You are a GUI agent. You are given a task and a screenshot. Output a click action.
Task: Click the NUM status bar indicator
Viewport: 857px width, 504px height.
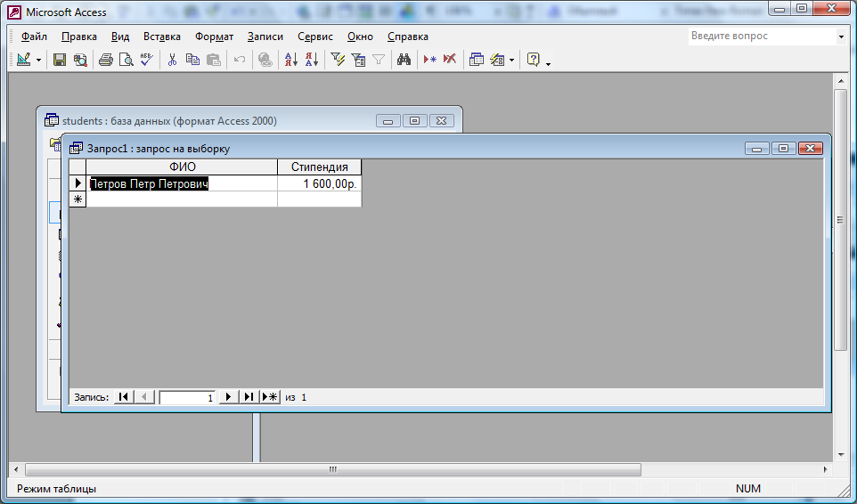coord(748,489)
